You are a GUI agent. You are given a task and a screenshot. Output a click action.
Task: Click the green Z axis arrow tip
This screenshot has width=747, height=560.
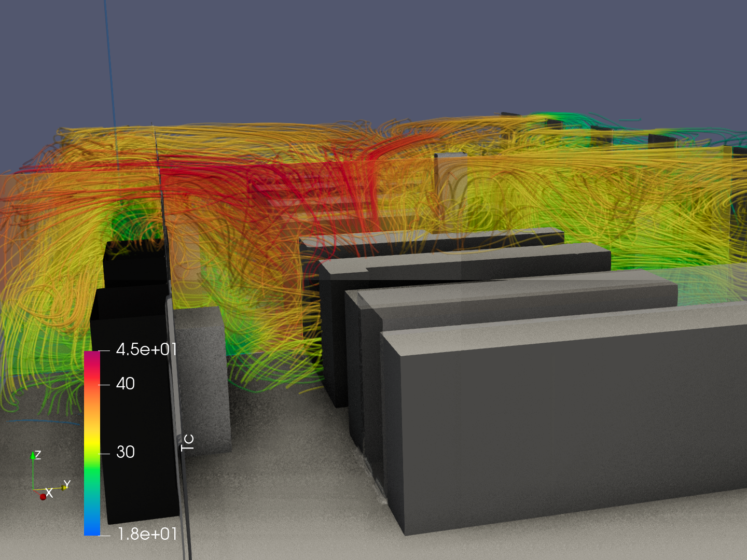33,455
